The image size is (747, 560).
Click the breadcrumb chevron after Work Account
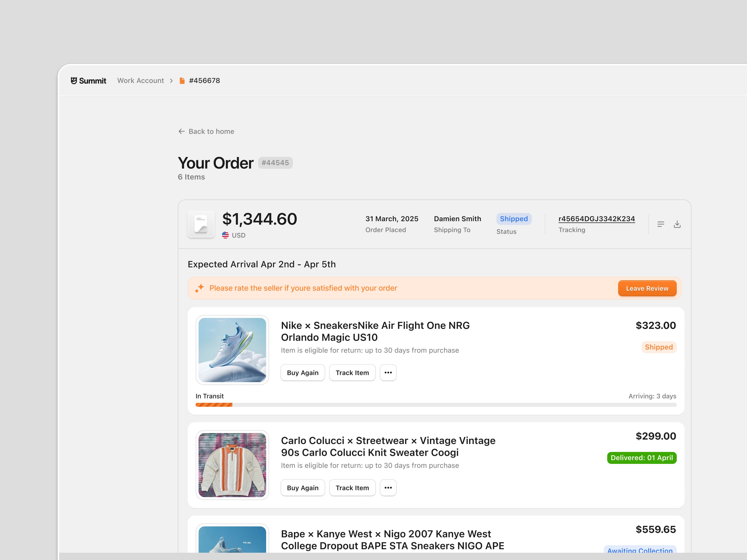pyautogui.click(x=172, y=81)
